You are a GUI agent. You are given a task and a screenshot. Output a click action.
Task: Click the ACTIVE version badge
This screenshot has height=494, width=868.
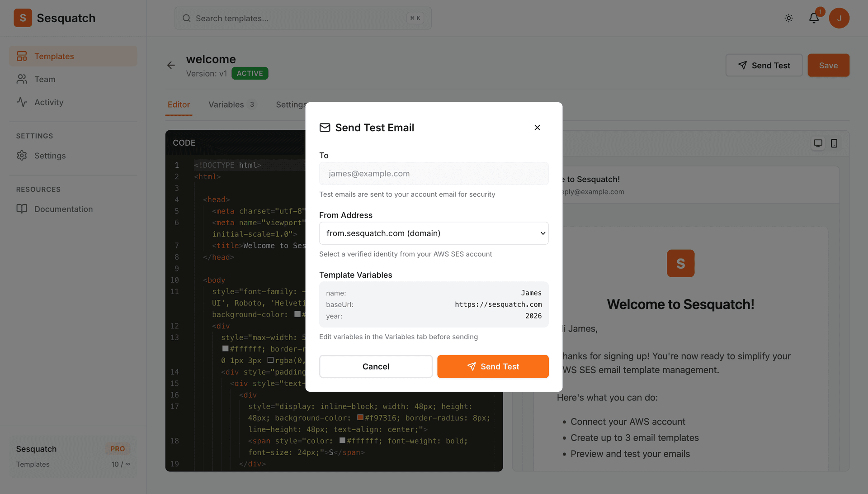(250, 73)
